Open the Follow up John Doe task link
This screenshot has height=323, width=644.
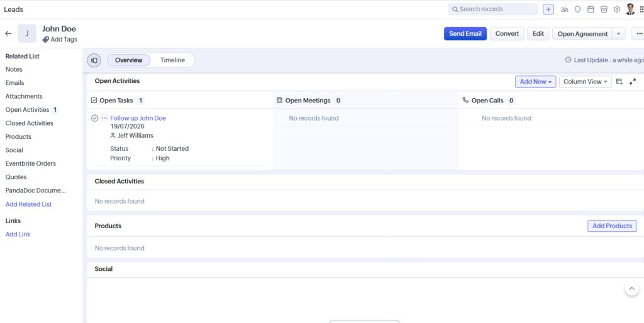click(138, 118)
